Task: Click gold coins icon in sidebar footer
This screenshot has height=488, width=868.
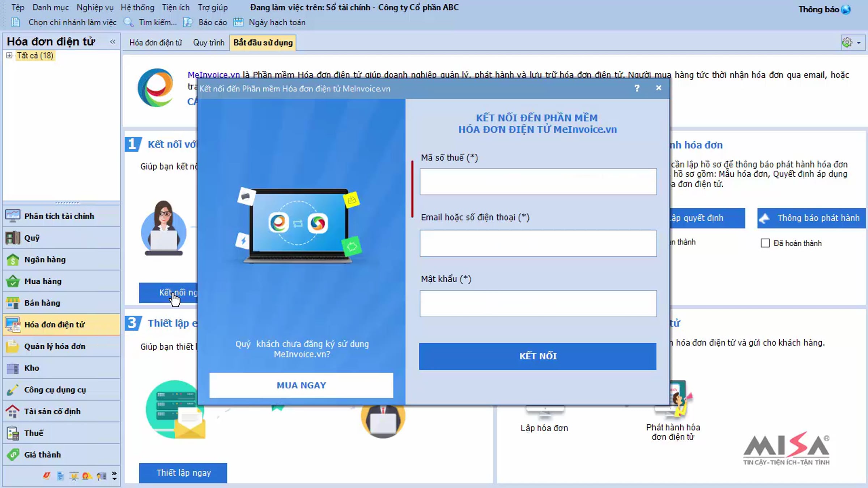Action: pyautogui.click(x=87, y=476)
